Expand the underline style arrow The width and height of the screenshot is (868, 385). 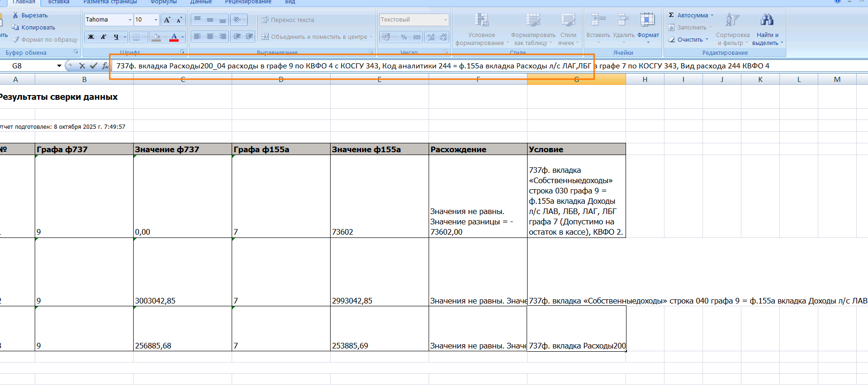pos(125,37)
